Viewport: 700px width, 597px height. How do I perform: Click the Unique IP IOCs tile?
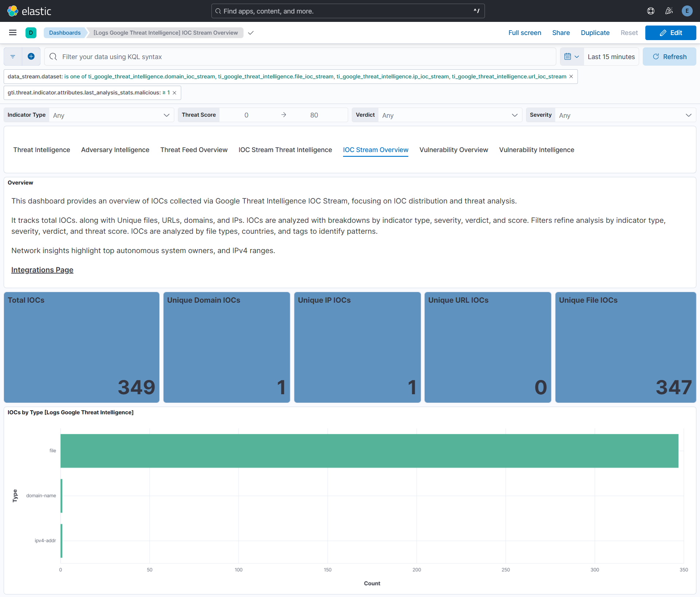357,347
